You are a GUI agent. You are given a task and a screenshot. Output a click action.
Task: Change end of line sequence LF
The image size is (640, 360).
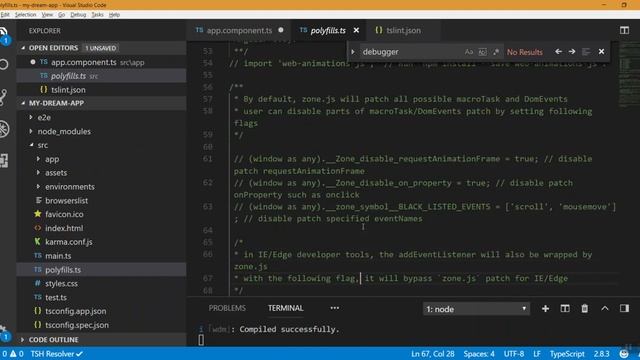(537, 354)
